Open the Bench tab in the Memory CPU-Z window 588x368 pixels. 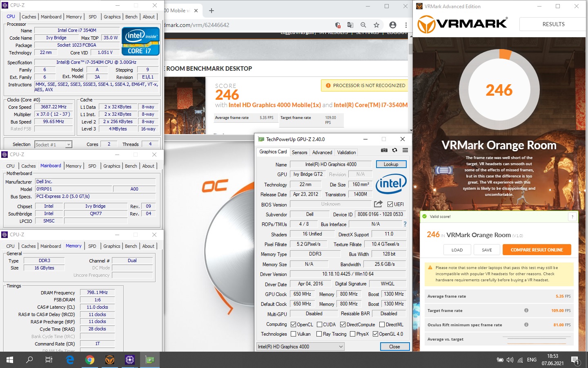point(131,246)
